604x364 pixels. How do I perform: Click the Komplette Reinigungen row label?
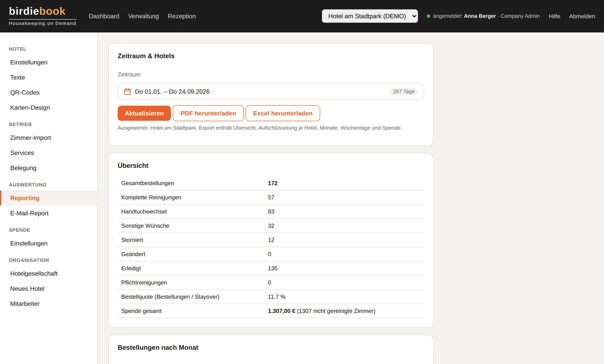pyautogui.click(x=151, y=197)
